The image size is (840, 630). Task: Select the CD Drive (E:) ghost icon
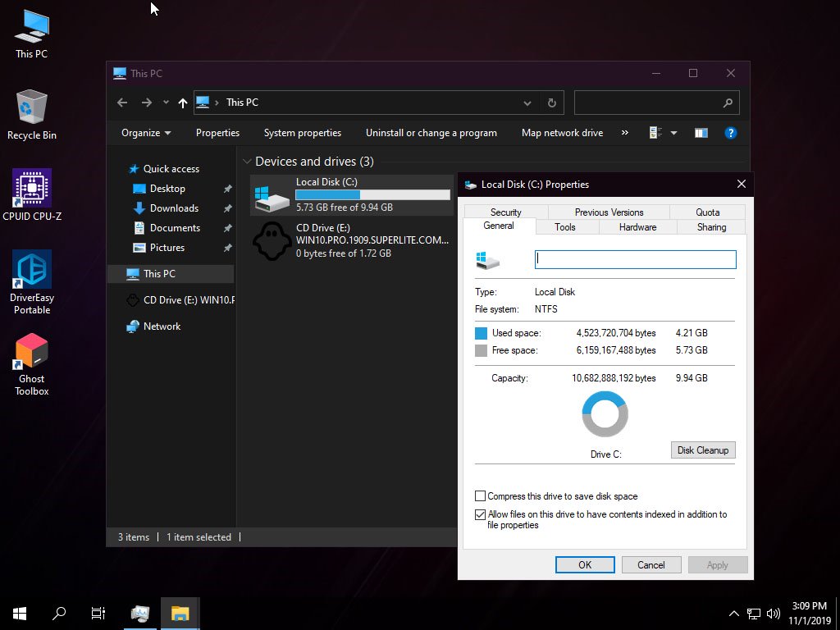click(272, 241)
